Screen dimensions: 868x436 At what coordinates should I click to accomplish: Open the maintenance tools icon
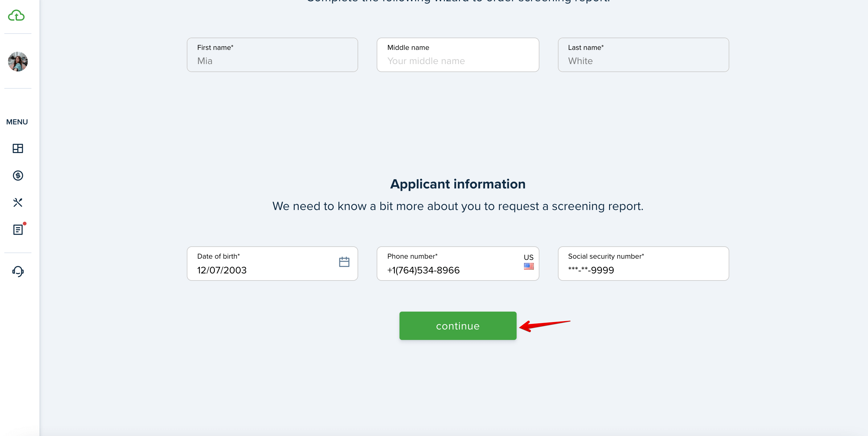[x=18, y=202]
